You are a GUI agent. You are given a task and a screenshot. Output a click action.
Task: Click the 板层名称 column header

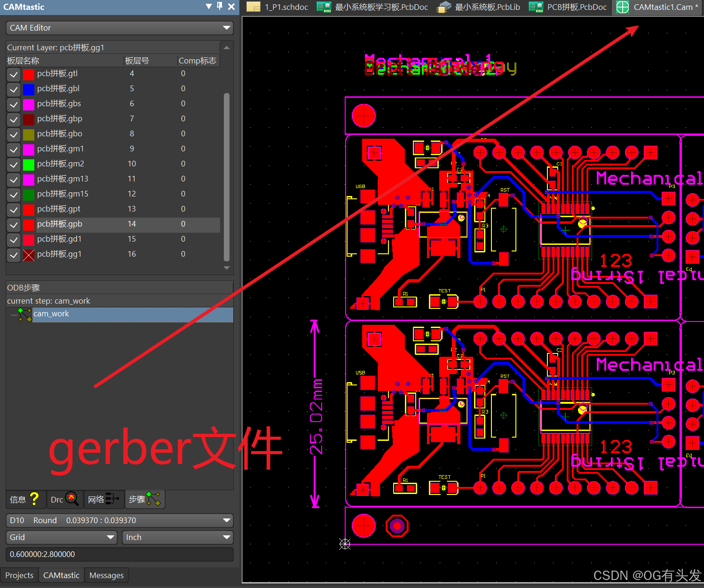[x=64, y=61]
